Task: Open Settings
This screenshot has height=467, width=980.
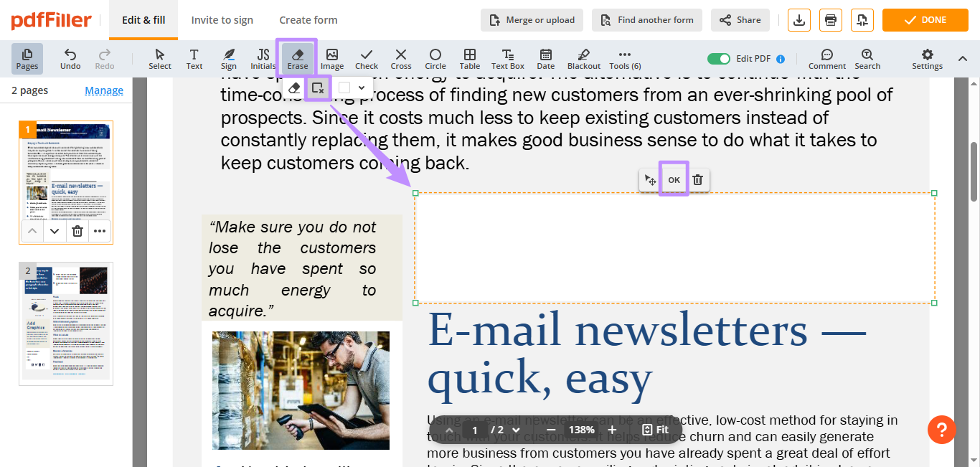Action: pyautogui.click(x=928, y=59)
